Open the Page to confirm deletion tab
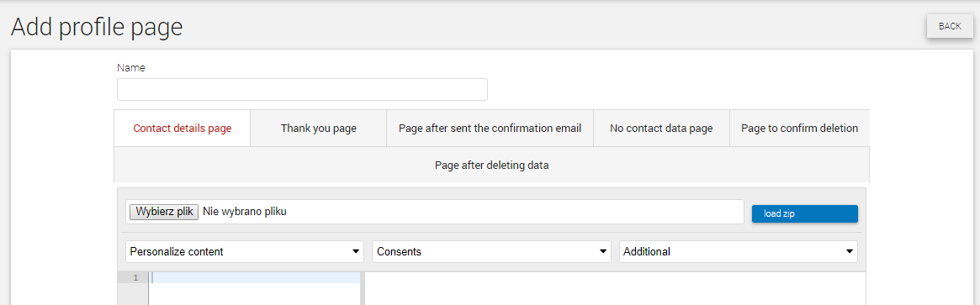 [799, 129]
